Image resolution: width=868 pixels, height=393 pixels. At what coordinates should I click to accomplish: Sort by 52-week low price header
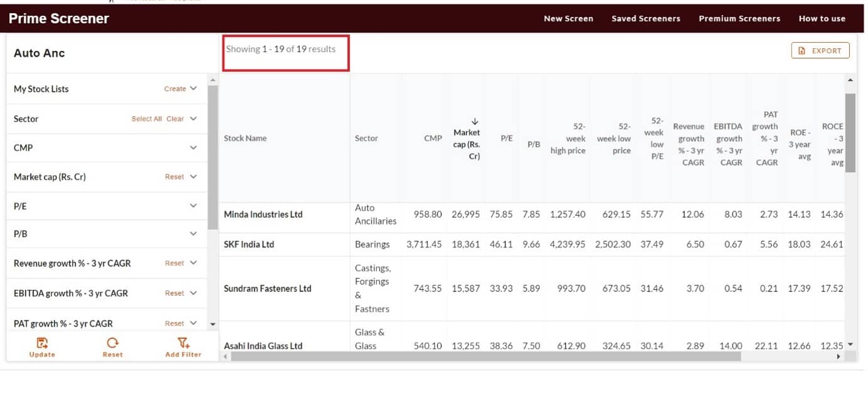pyautogui.click(x=614, y=138)
